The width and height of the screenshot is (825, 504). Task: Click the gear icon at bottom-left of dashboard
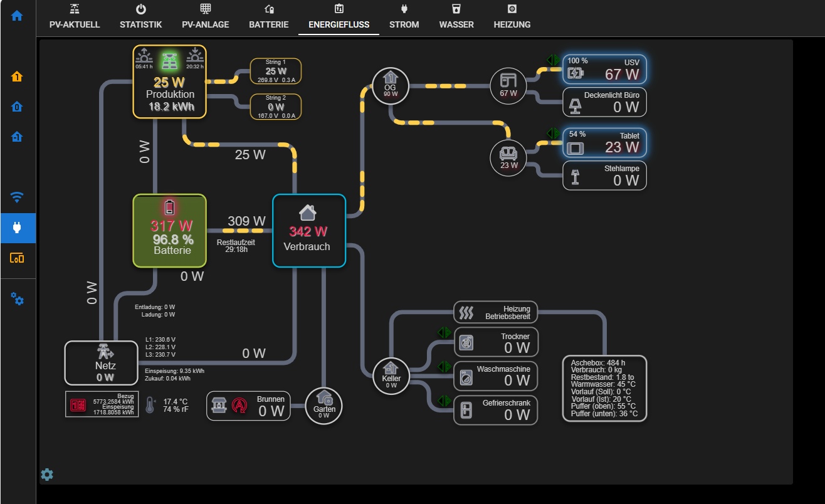coord(47,475)
